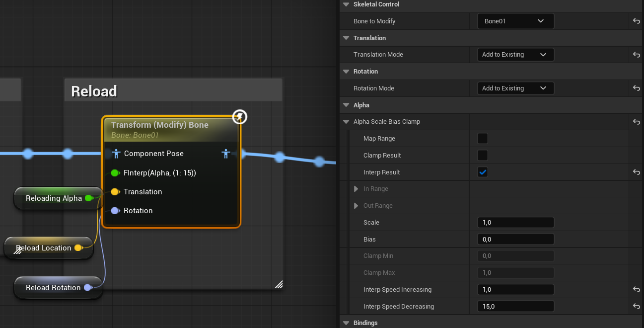The height and width of the screenshot is (328, 644).
Task: Enable the Clamp Result checkbox
Action: click(x=482, y=156)
